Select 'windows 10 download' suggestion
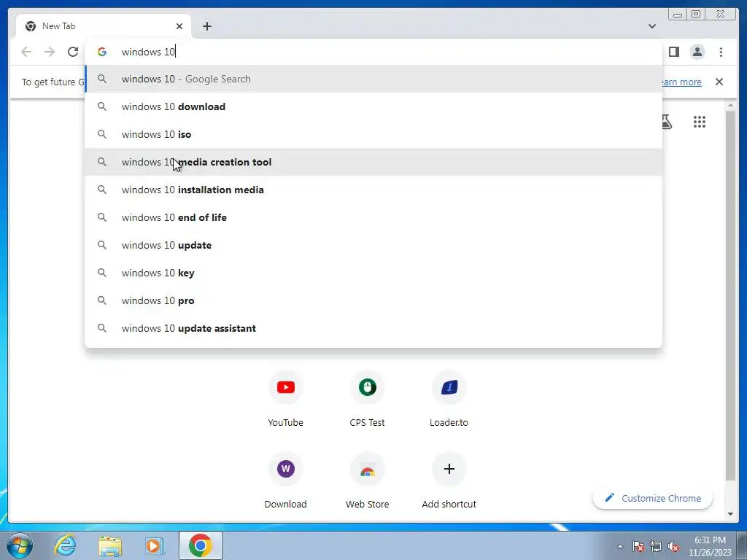 (x=373, y=106)
